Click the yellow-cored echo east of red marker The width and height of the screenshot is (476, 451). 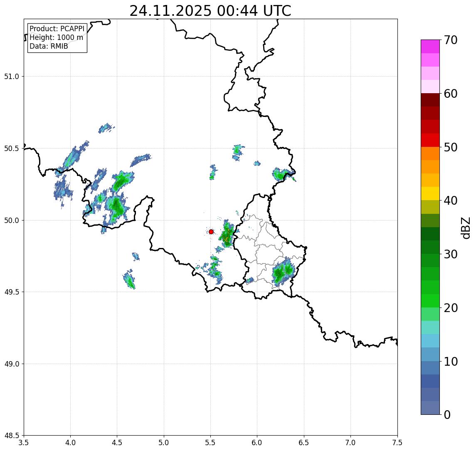(x=227, y=234)
